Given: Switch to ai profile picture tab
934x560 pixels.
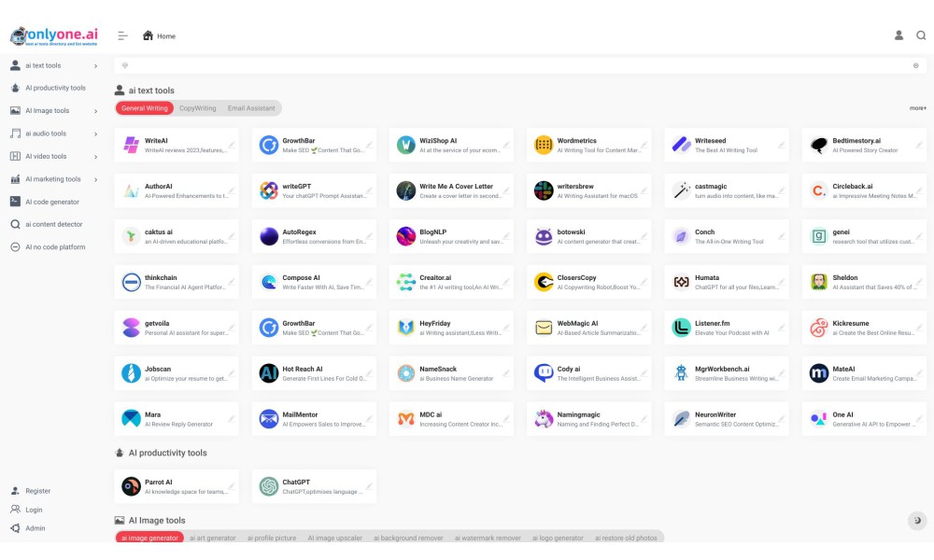Looking at the screenshot, I should click(272, 538).
